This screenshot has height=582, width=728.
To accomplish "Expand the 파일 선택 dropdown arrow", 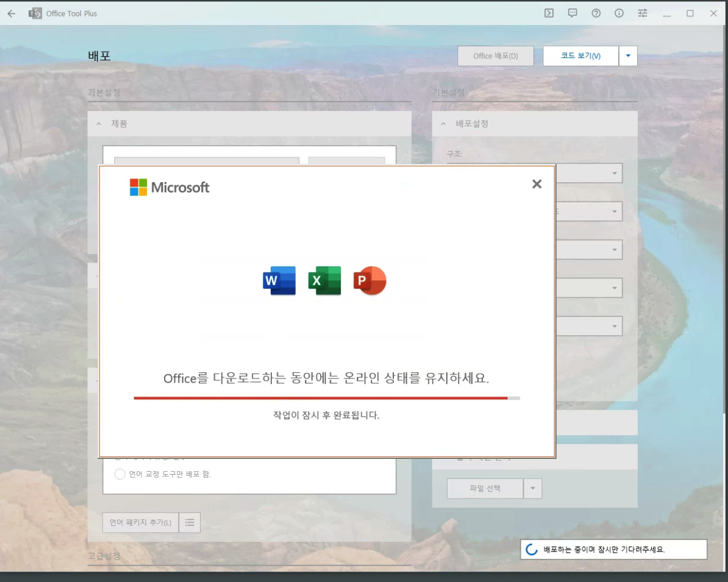I will coord(532,488).
